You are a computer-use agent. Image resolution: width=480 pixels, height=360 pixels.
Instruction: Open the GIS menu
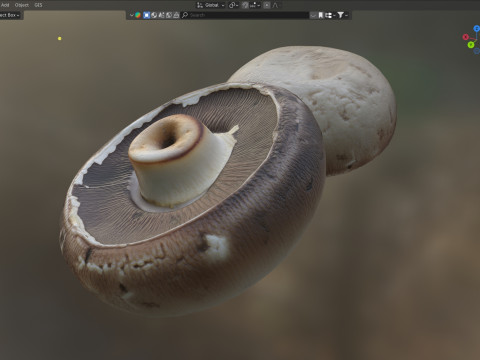point(38,5)
